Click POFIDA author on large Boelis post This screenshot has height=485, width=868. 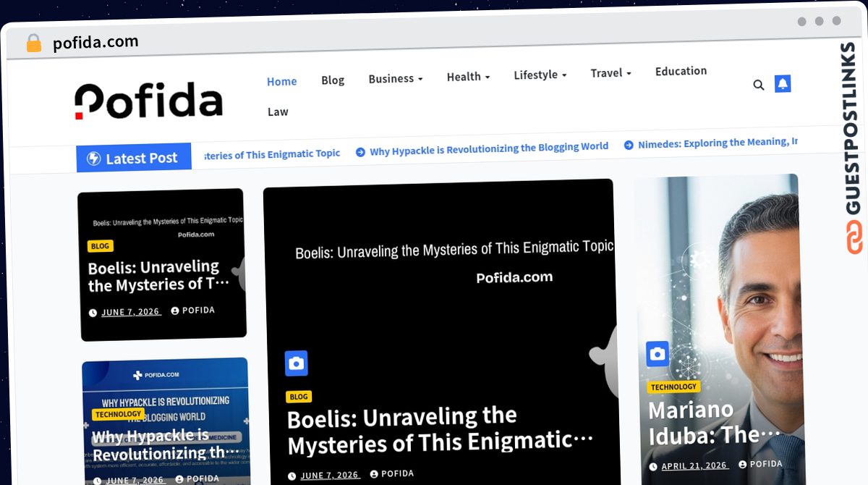pos(398,473)
